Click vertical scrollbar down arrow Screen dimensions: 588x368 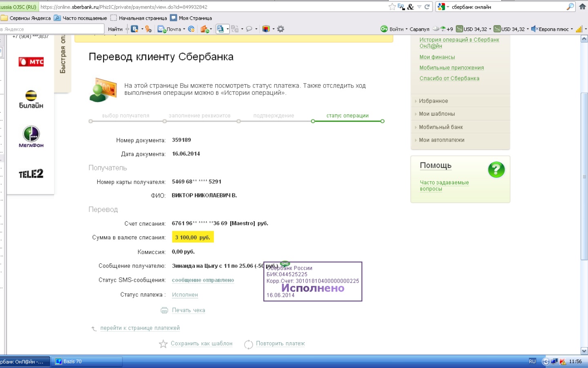coord(584,351)
